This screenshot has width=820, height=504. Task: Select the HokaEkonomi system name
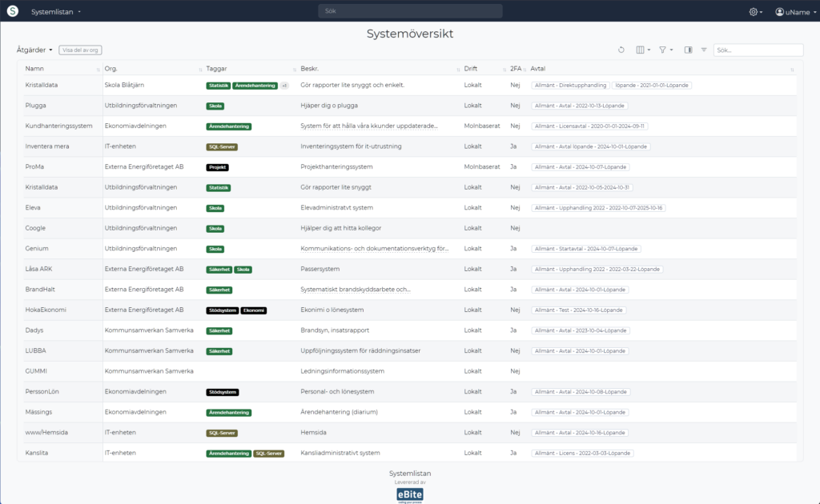46,310
